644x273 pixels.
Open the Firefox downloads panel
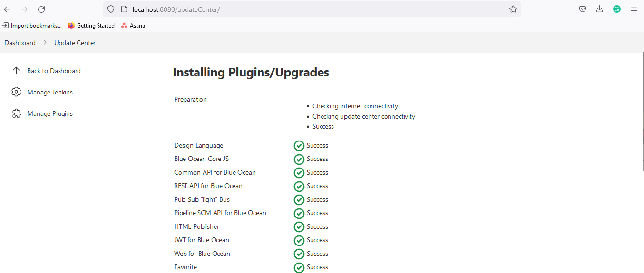click(x=599, y=9)
